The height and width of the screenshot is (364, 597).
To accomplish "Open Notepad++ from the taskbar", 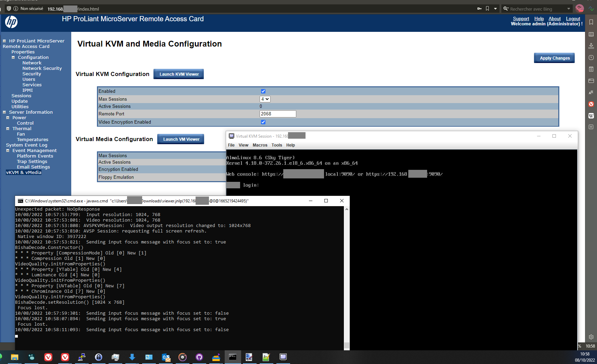I will (266, 357).
